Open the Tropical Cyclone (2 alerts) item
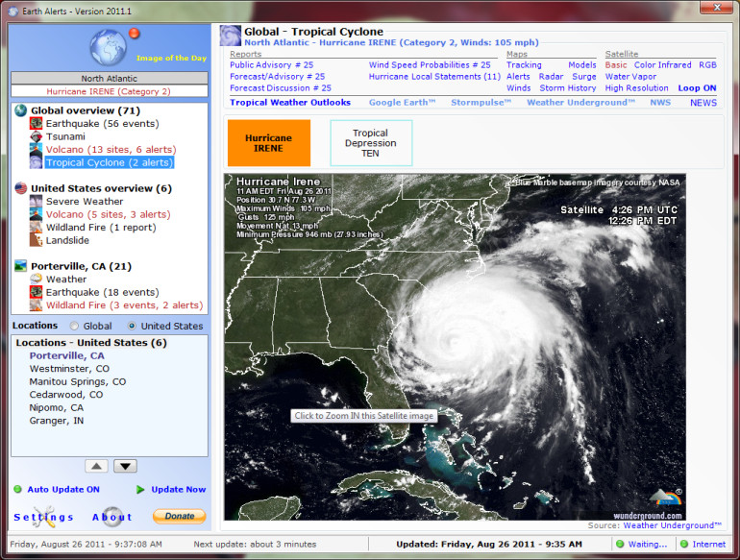 coord(110,162)
